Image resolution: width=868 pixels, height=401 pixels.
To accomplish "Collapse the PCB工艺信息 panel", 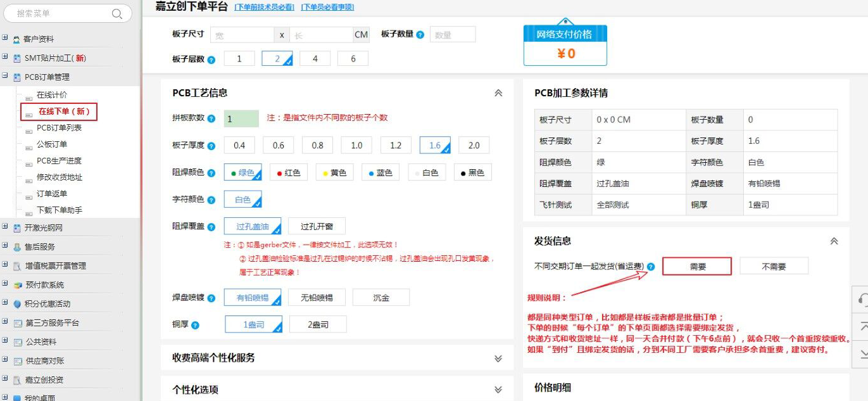I will pos(498,93).
